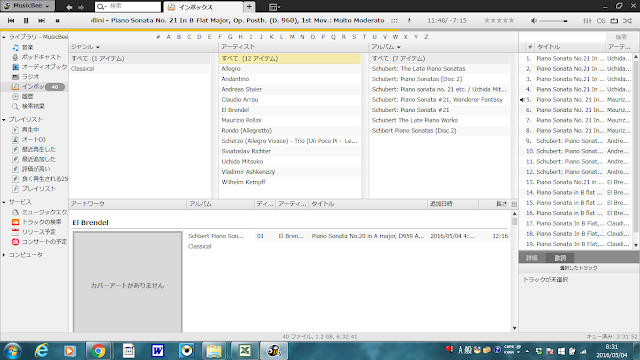Mute the volume speaker icon

click(533, 20)
